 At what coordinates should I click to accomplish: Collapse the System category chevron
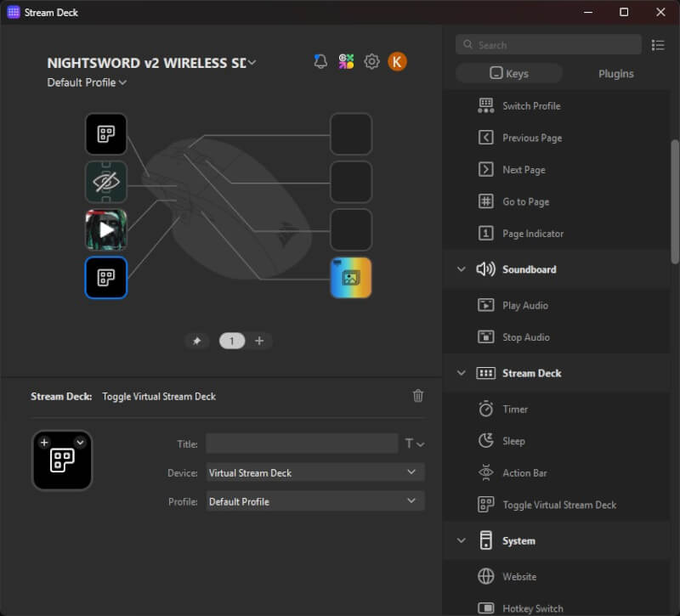462,540
